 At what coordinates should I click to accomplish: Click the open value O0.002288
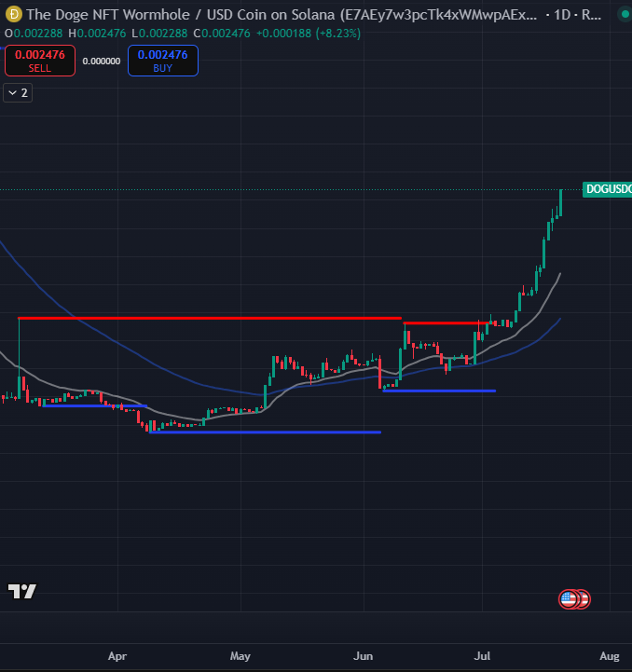34,34
